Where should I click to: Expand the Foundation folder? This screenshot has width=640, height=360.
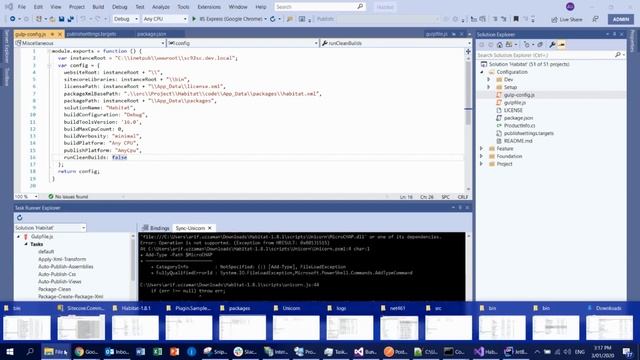tap(482, 156)
